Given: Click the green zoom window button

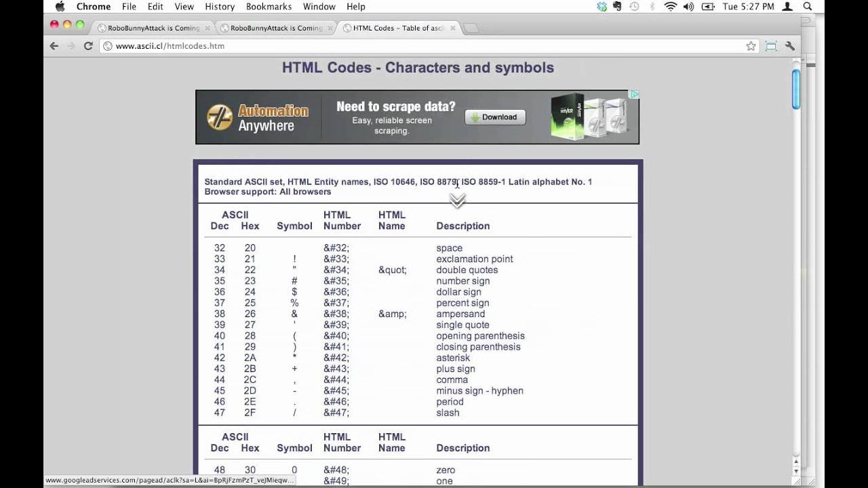Looking at the screenshot, I should [80, 24].
